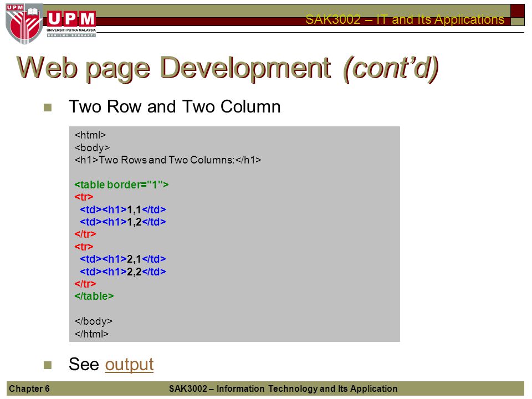
Task: Click the green closing </table> tag
Action: pos(94,296)
